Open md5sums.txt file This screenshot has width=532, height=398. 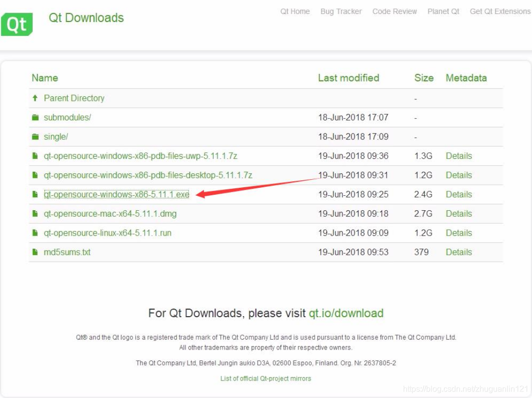click(67, 252)
